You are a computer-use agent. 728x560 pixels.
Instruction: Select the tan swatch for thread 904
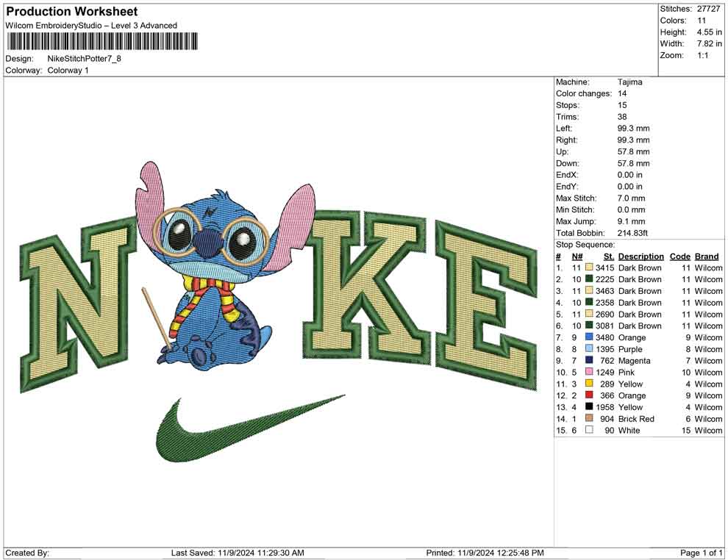click(x=589, y=418)
